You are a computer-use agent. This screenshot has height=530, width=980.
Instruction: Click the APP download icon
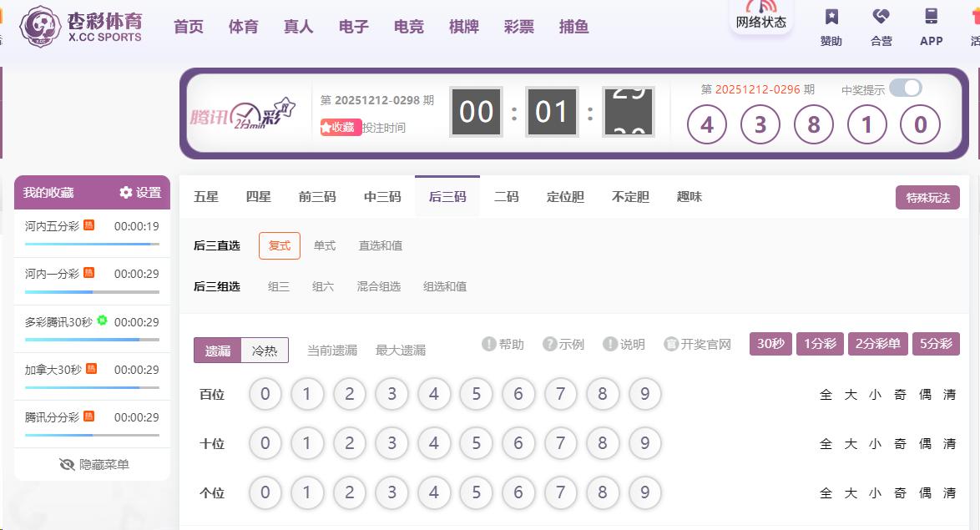[931, 18]
